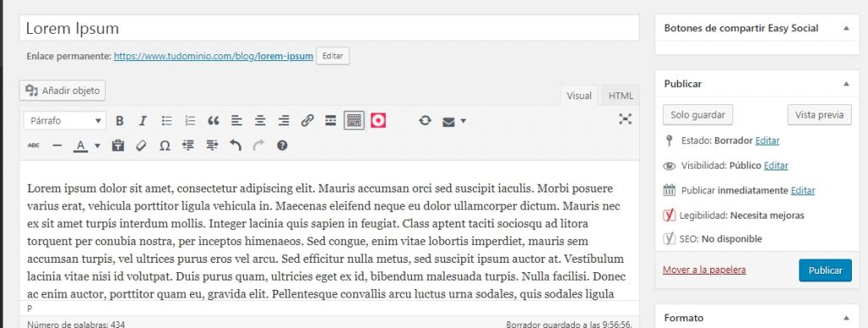
Task: Increase paragraph indent
Action: [x=212, y=146]
